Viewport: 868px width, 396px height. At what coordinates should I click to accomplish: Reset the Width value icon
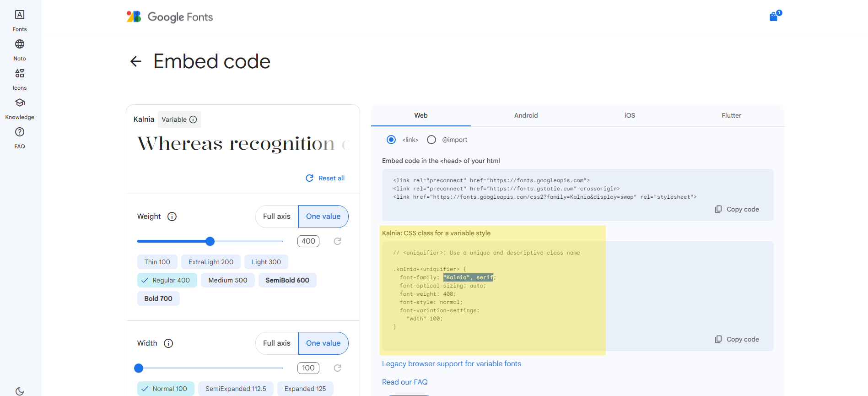(338, 368)
